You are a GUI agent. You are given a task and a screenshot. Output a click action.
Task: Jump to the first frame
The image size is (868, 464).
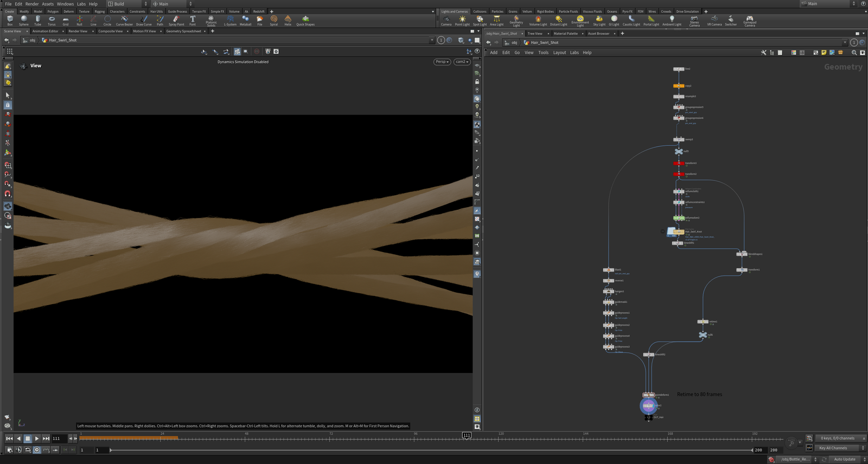pos(9,439)
